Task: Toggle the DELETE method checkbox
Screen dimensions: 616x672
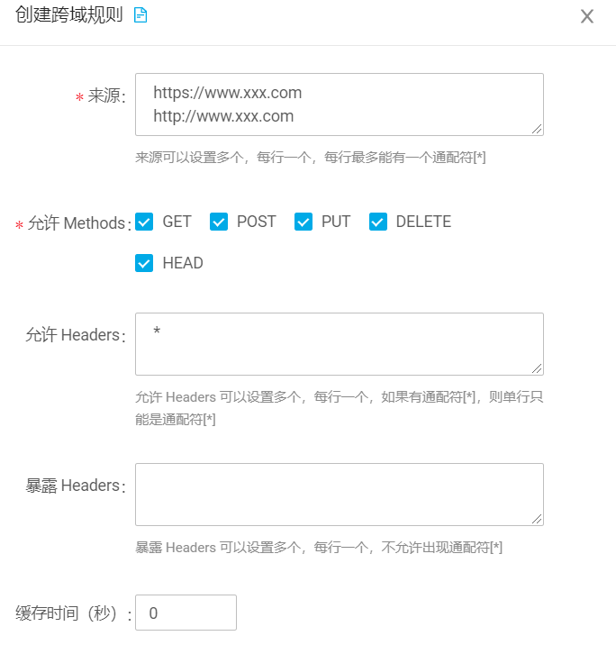Action: tap(378, 222)
